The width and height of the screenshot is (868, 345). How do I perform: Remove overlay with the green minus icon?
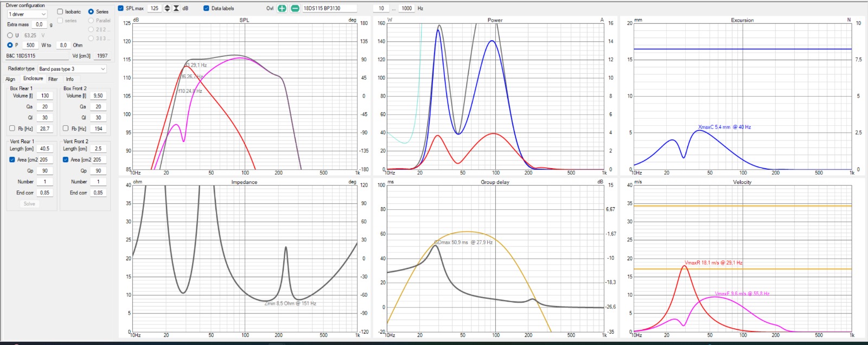(295, 8)
